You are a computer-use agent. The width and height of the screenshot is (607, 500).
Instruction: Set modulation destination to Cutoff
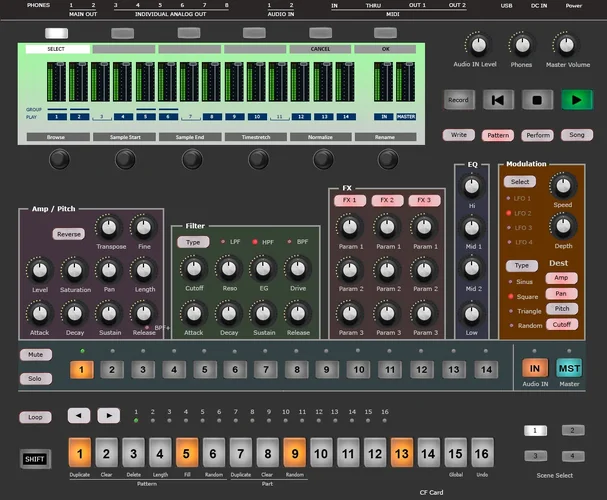(x=561, y=324)
